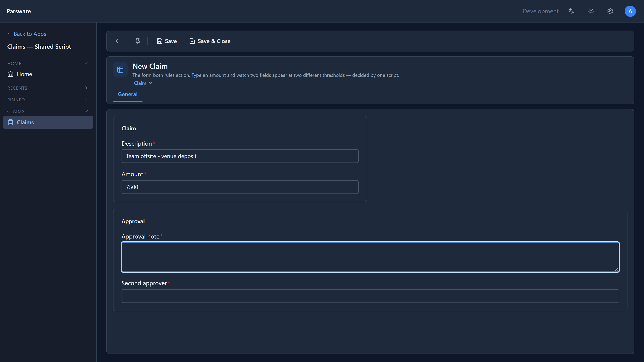The image size is (644, 362).
Task: Click Save & Close button
Action: tap(210, 41)
